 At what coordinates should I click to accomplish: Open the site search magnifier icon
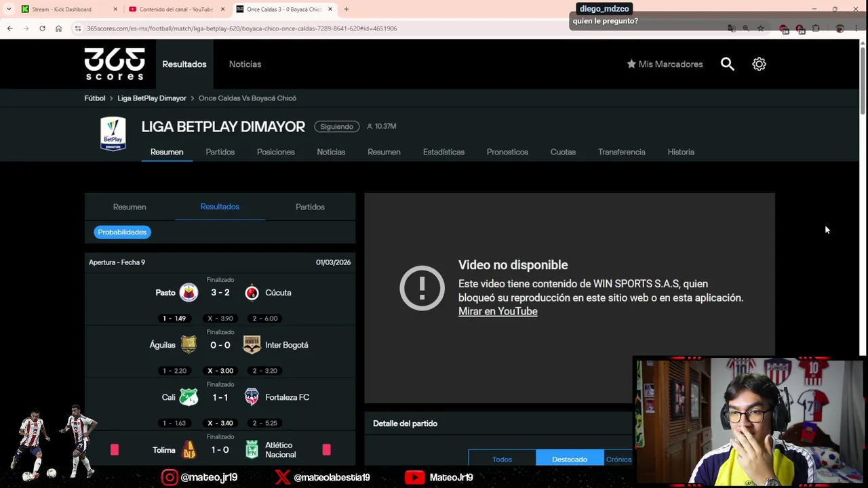click(727, 64)
